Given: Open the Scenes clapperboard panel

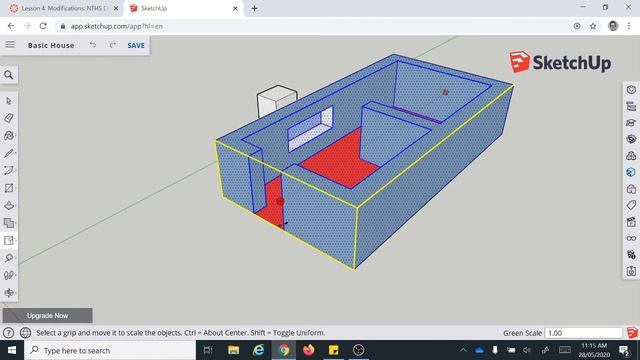Looking at the screenshot, I should (631, 222).
